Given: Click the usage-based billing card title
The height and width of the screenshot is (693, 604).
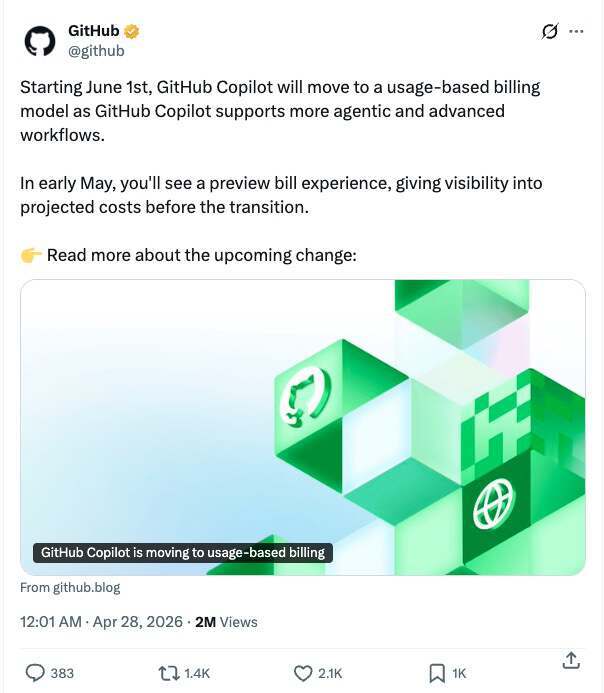Looking at the screenshot, I should coord(182,553).
